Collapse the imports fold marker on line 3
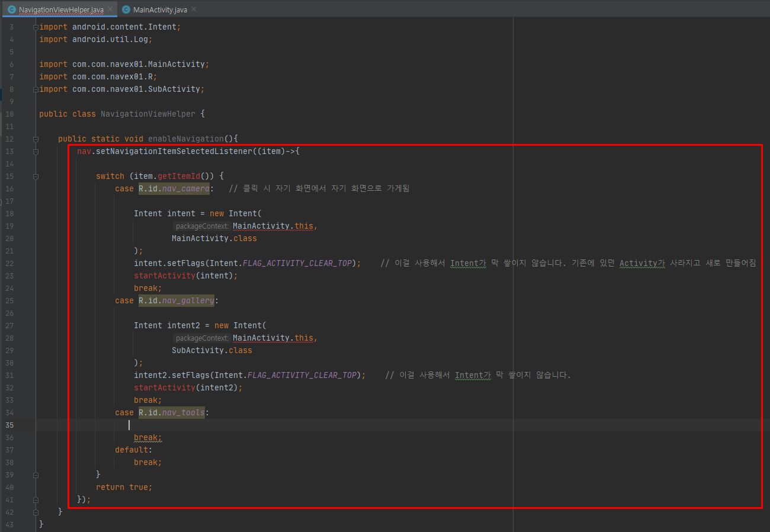Viewport: 770px width, 532px height. (x=36, y=27)
